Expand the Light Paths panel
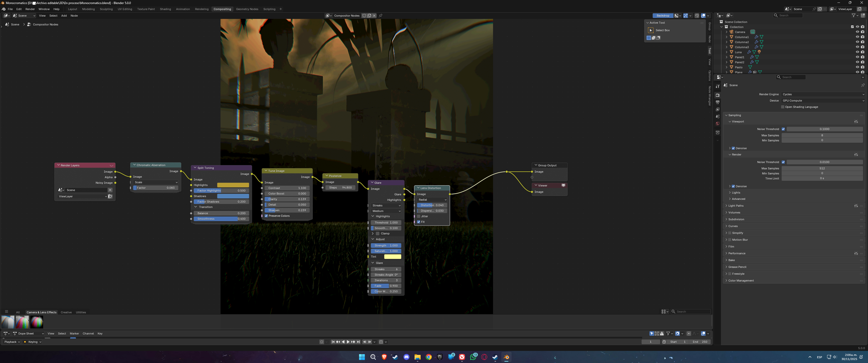868x363 pixels. (x=736, y=206)
